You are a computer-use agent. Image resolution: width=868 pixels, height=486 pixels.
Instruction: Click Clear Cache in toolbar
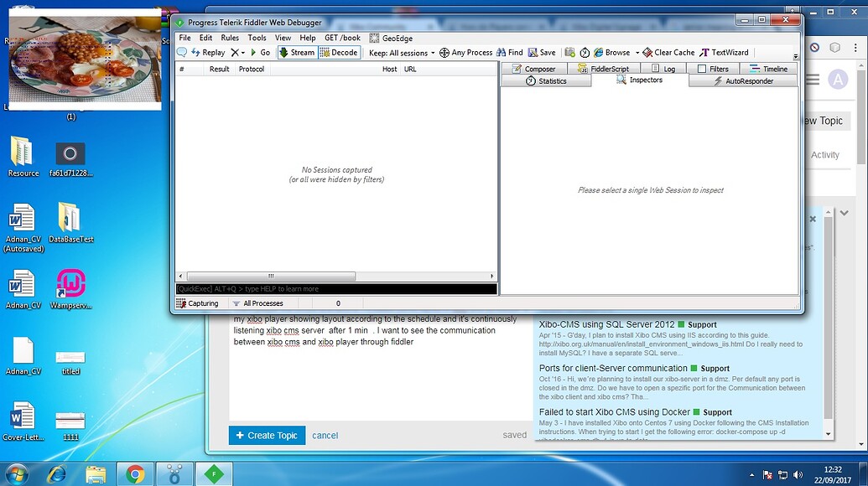click(668, 53)
